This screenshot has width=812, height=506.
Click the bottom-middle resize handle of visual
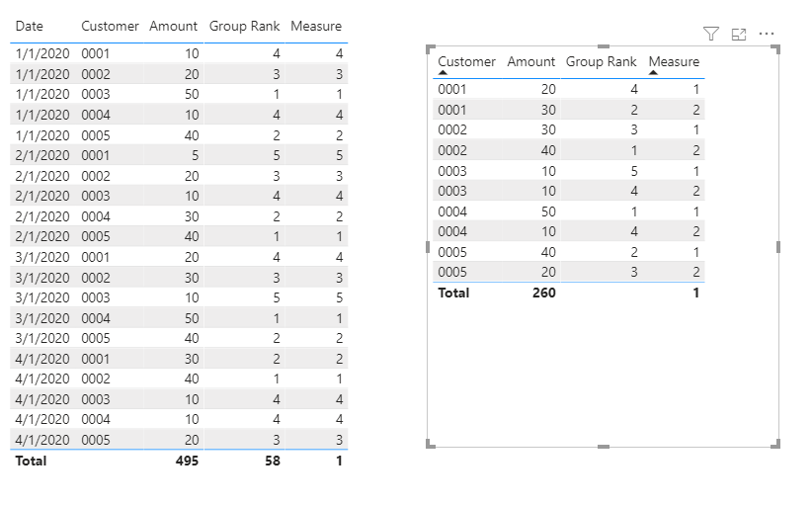click(604, 447)
